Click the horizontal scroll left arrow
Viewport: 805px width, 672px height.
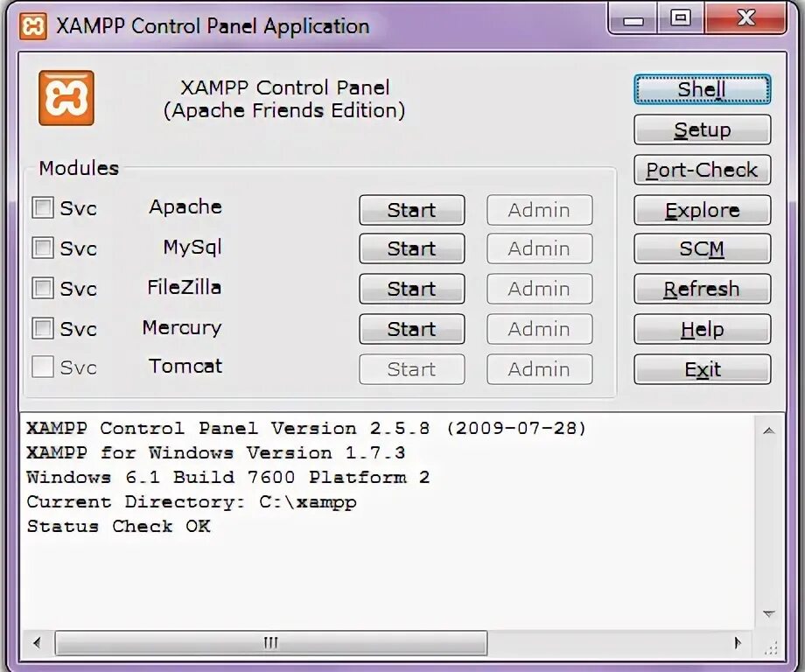(x=37, y=643)
